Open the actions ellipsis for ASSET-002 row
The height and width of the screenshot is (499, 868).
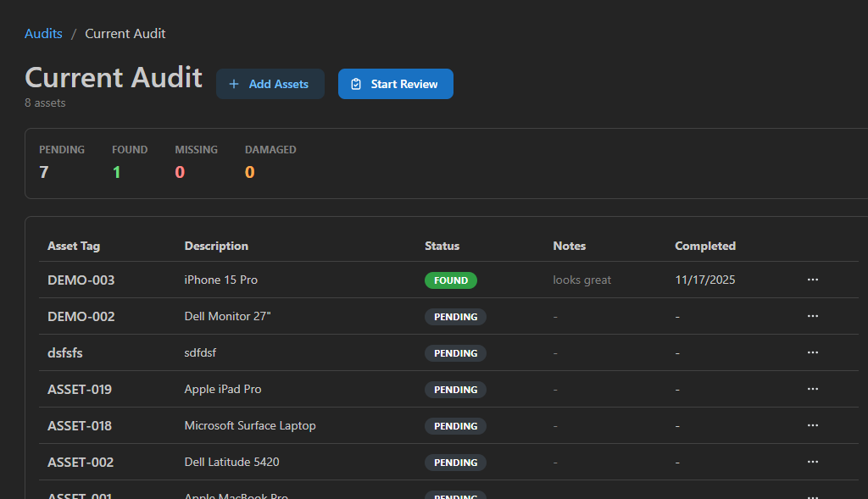(x=813, y=462)
